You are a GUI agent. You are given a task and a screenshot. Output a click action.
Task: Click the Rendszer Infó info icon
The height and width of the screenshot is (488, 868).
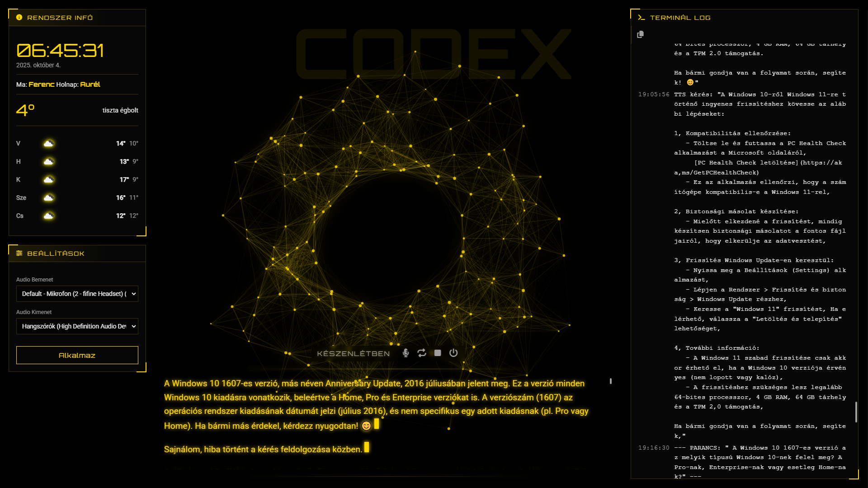[19, 17]
